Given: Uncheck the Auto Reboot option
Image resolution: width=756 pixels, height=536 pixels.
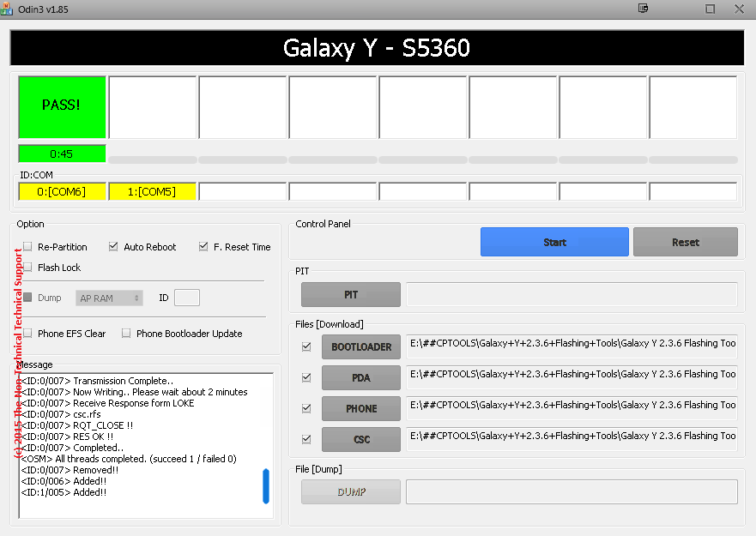Looking at the screenshot, I should point(113,247).
